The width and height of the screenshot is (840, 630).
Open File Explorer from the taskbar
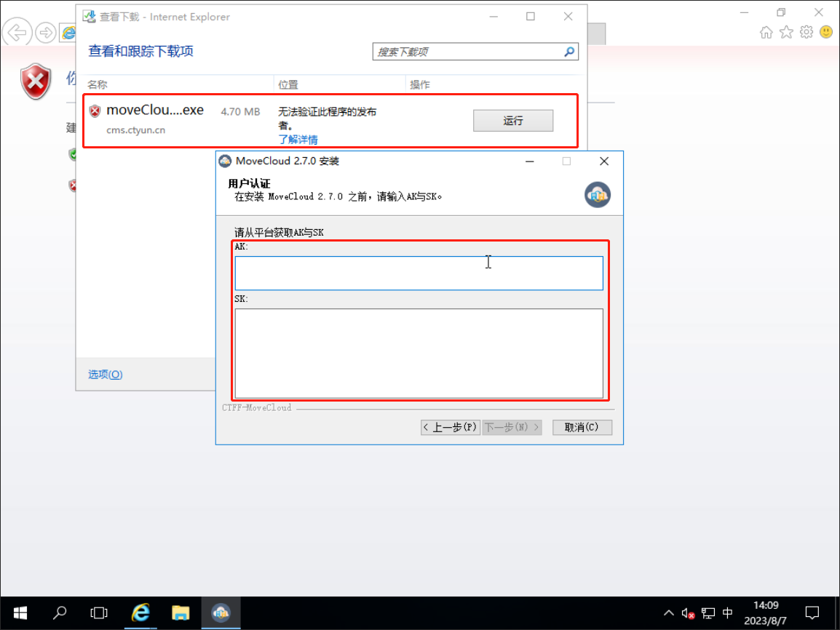pos(181,613)
